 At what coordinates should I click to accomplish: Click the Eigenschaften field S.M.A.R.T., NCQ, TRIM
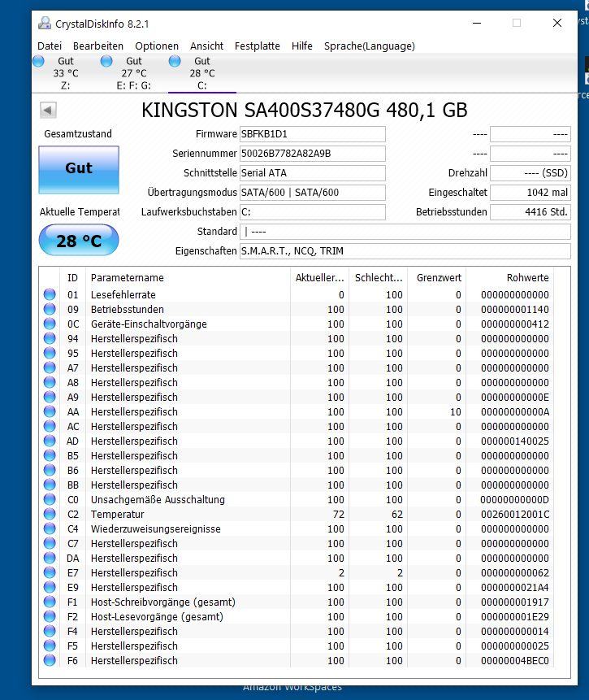tap(405, 251)
